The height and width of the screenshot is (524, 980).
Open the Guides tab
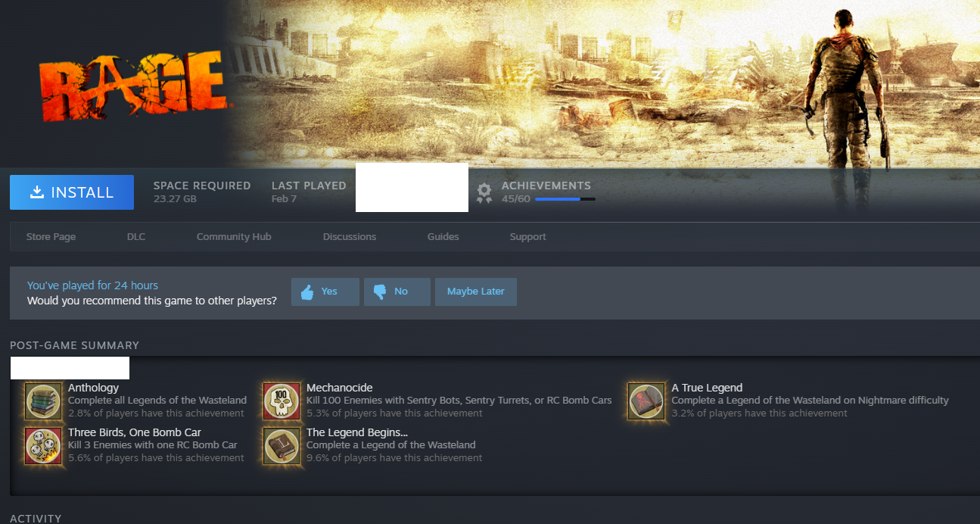point(443,237)
